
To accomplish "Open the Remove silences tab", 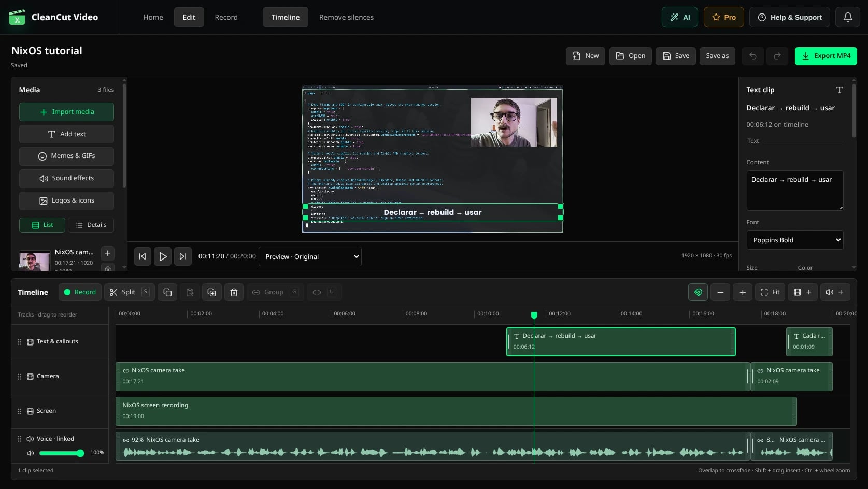I will [x=346, y=17].
